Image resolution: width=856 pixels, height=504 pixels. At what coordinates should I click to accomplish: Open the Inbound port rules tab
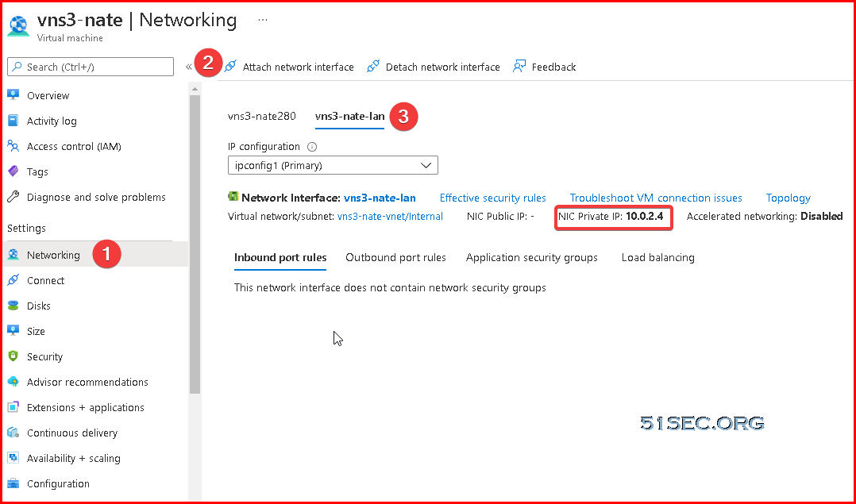pyautogui.click(x=280, y=257)
